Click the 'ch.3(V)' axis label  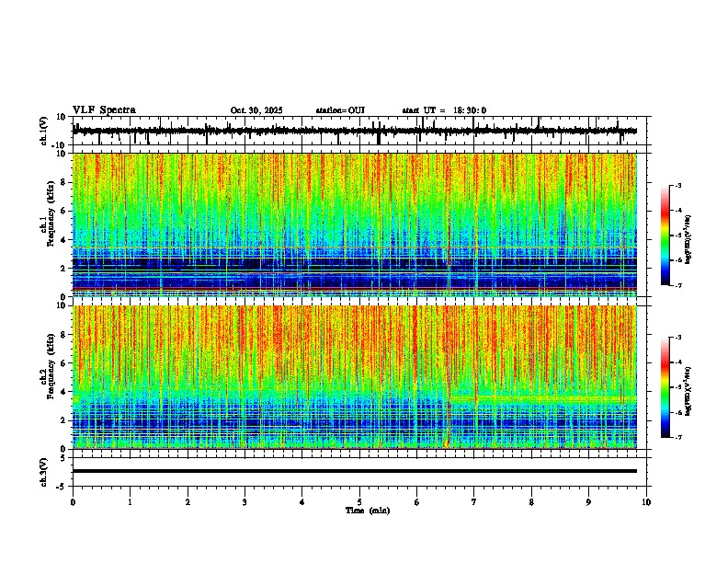tap(43, 473)
